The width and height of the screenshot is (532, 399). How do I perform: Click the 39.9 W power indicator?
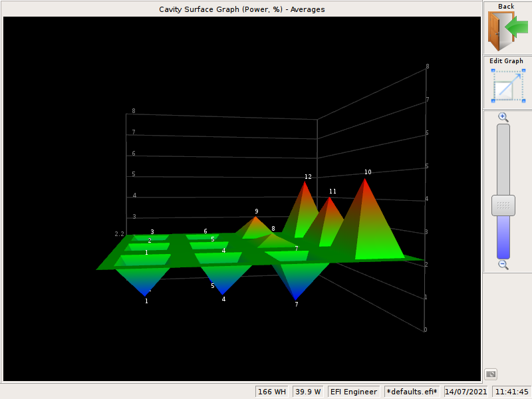point(308,392)
